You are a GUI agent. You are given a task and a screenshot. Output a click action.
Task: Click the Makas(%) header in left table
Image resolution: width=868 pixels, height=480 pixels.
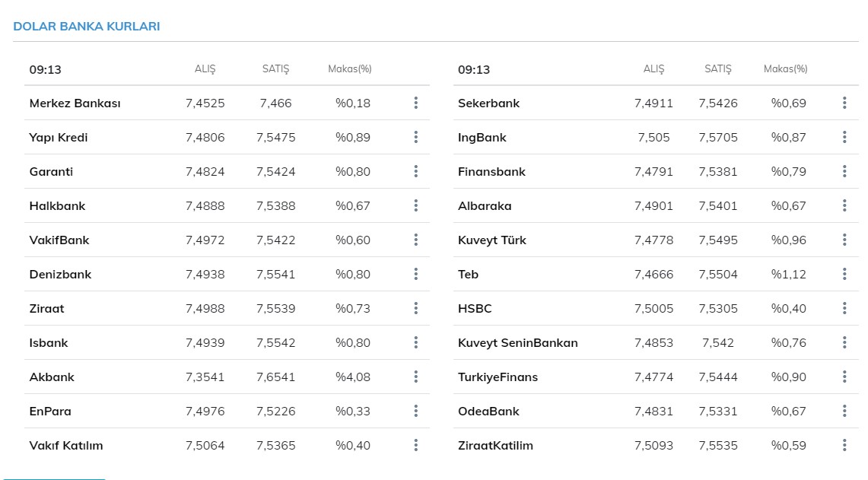point(350,68)
